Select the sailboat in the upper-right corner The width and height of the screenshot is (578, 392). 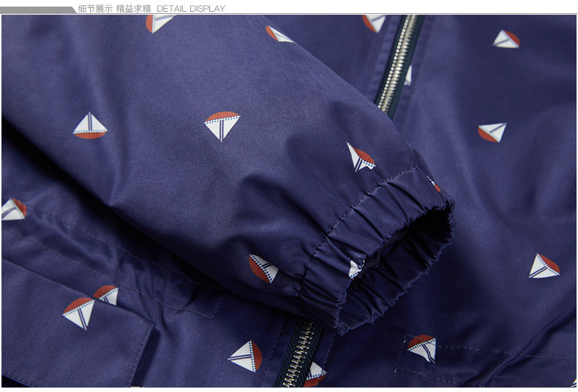pos(506,39)
